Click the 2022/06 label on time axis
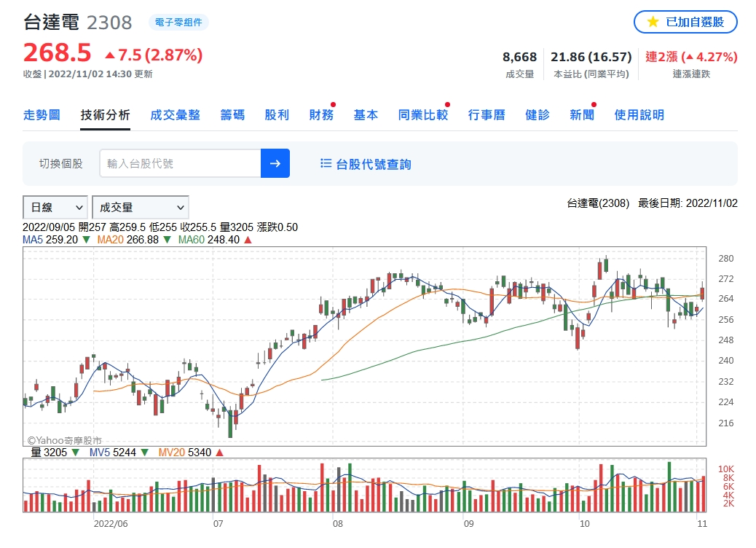Viewport: 756px width, 548px height. click(111, 523)
